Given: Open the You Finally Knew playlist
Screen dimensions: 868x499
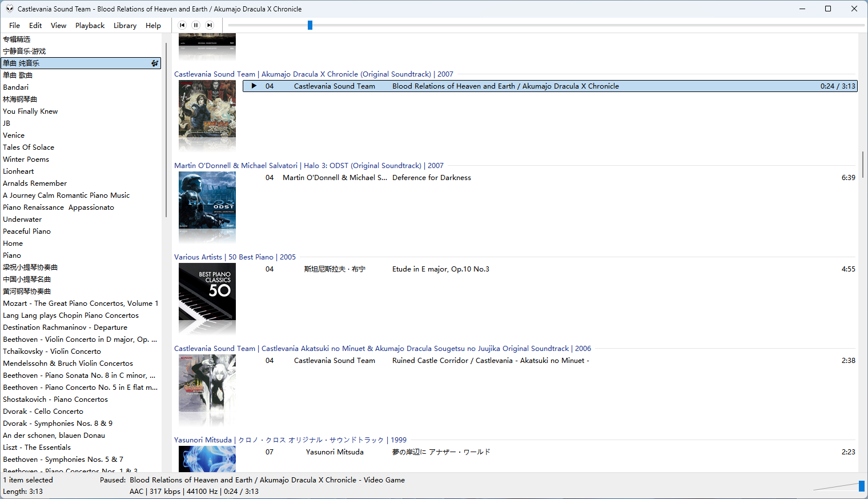Looking at the screenshot, I should tap(81, 111).
